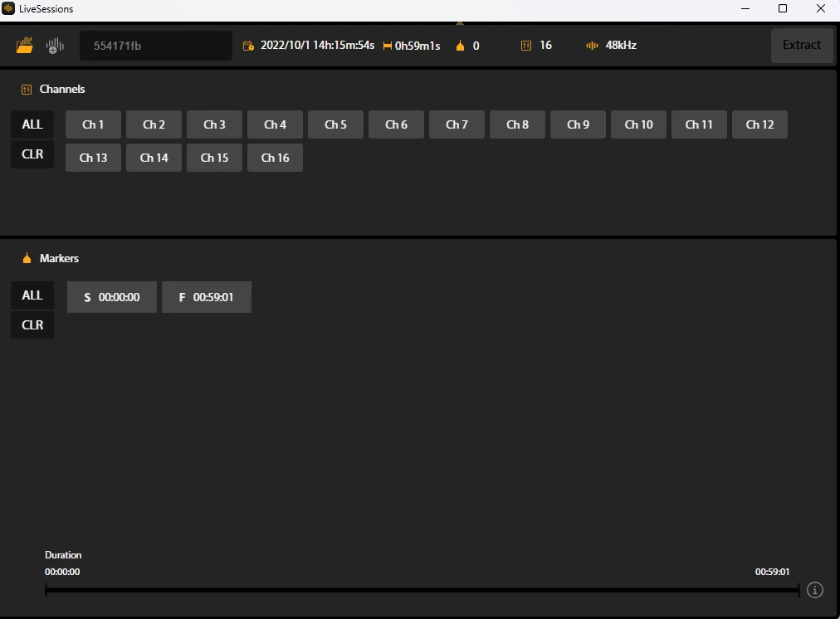Click the marker count icon in header
This screenshot has width=840, height=619.
pos(460,46)
